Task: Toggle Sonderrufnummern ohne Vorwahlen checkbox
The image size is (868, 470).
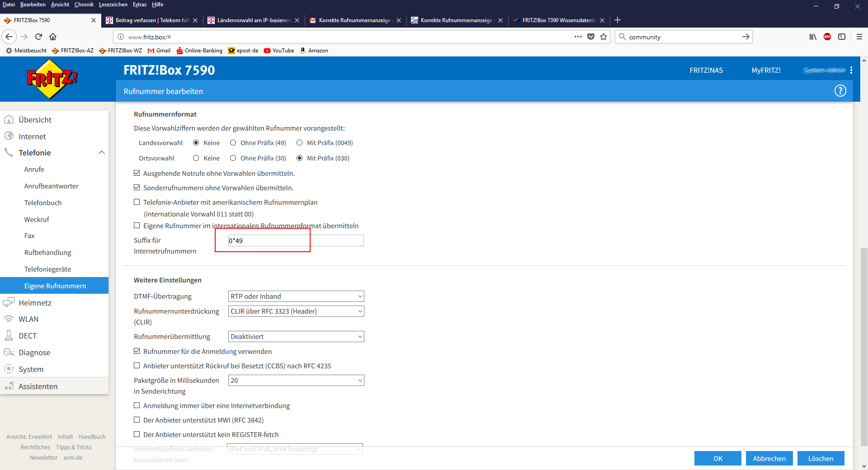Action: click(137, 188)
